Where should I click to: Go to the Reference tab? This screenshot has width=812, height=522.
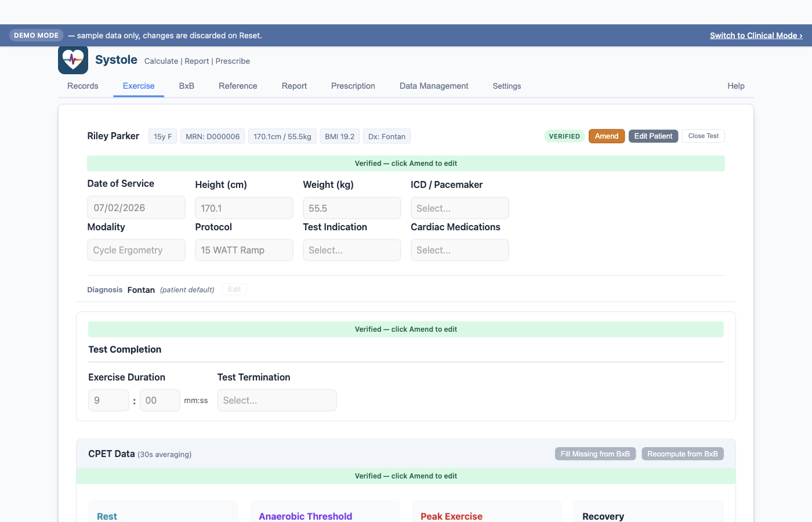[238, 86]
